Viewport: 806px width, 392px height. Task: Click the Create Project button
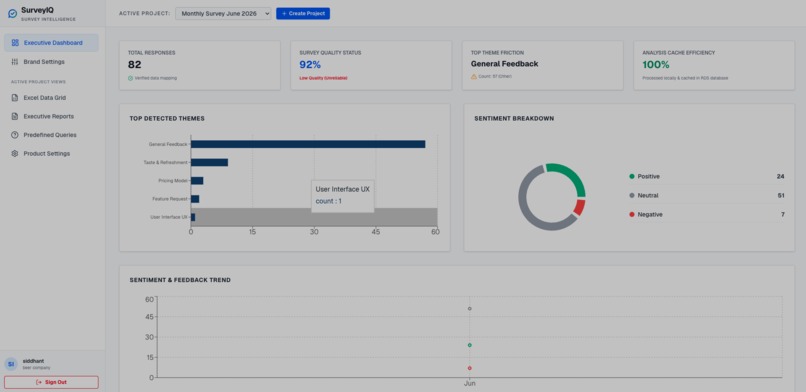pyautogui.click(x=303, y=13)
